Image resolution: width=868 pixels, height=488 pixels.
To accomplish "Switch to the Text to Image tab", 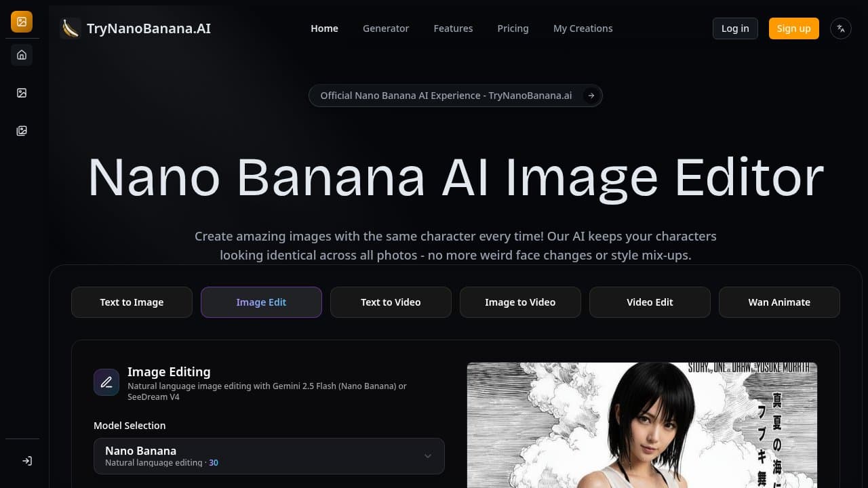I will pos(132,302).
